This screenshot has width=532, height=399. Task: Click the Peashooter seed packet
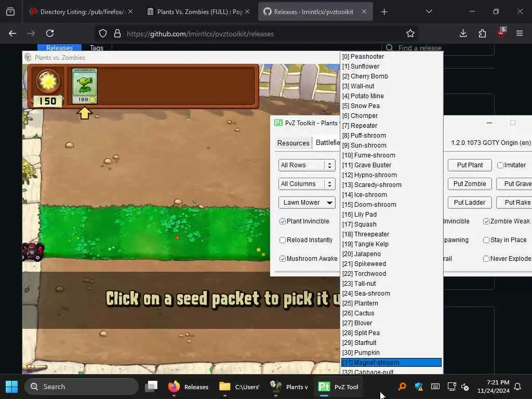coord(85,86)
